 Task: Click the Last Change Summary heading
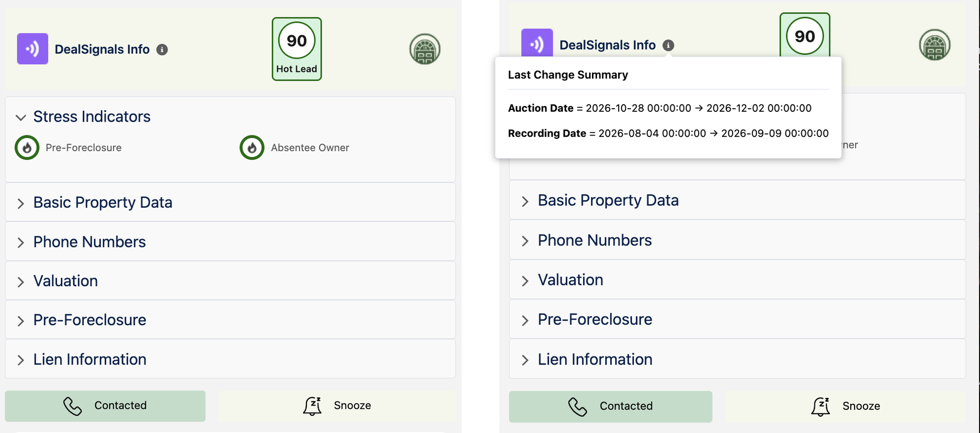tap(568, 75)
